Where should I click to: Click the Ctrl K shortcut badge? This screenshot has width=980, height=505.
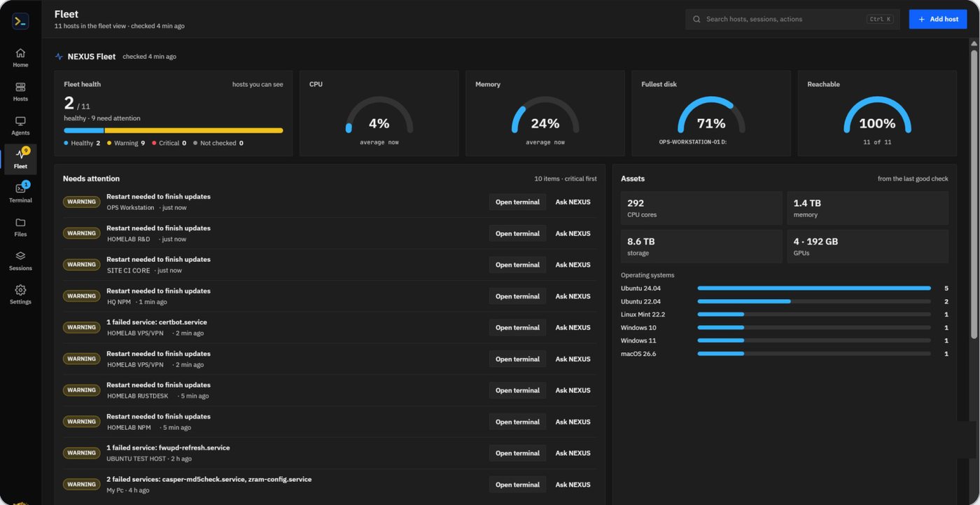tap(881, 20)
